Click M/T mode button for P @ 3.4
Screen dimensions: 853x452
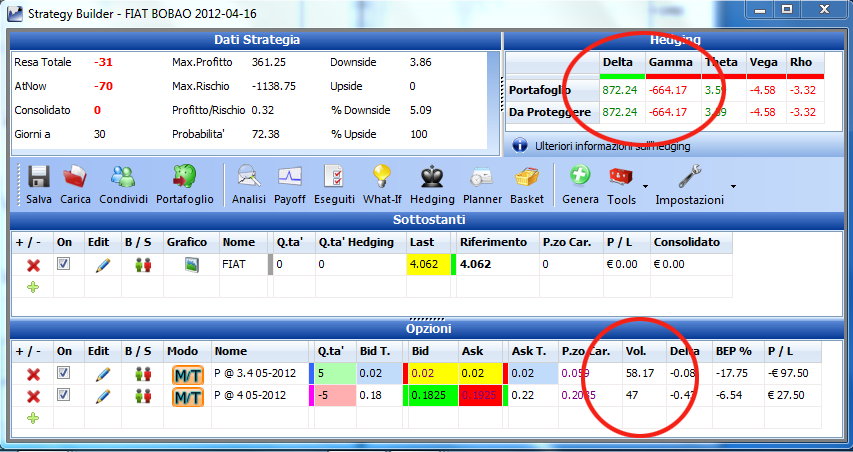click(188, 374)
